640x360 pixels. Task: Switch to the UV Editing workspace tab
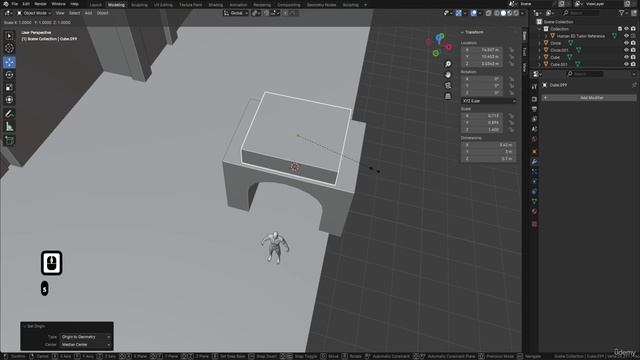[163, 5]
